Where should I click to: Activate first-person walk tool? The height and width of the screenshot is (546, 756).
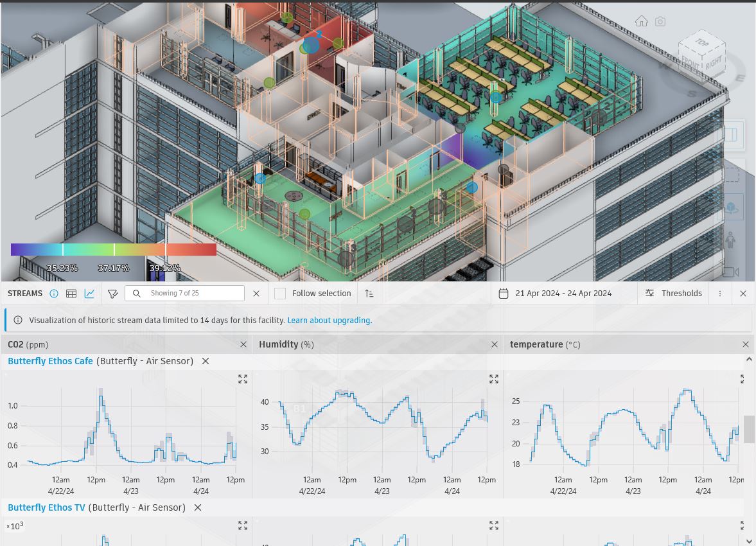(730, 240)
